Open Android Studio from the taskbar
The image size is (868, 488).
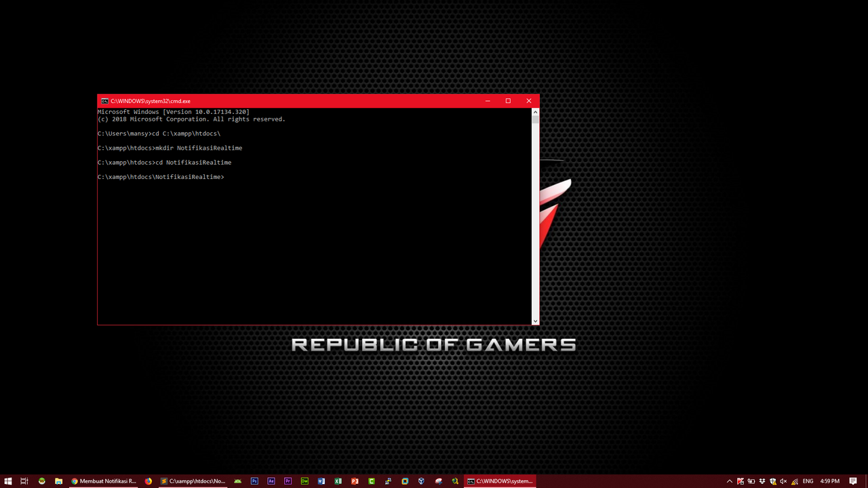[x=238, y=481]
